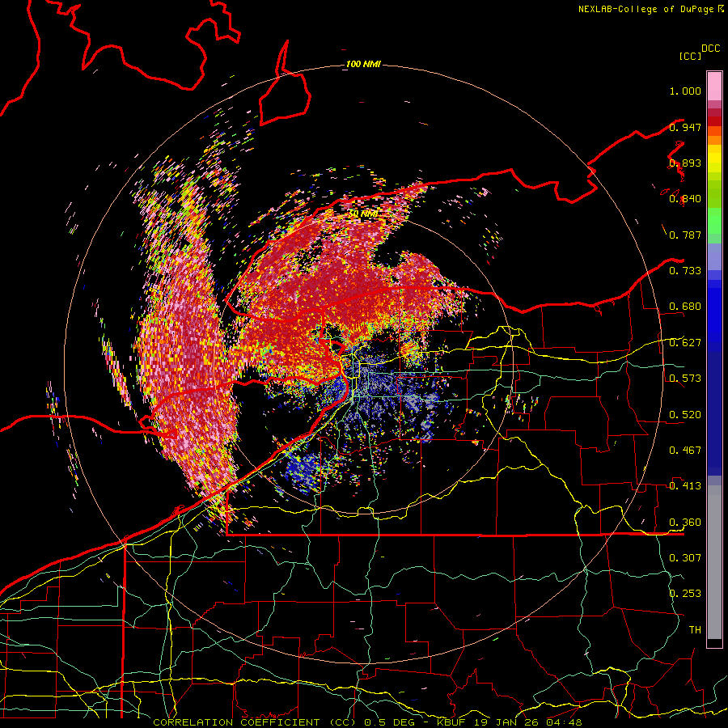Click the 0.253 color scale value
This screenshot has width=728, height=728.
[685, 594]
